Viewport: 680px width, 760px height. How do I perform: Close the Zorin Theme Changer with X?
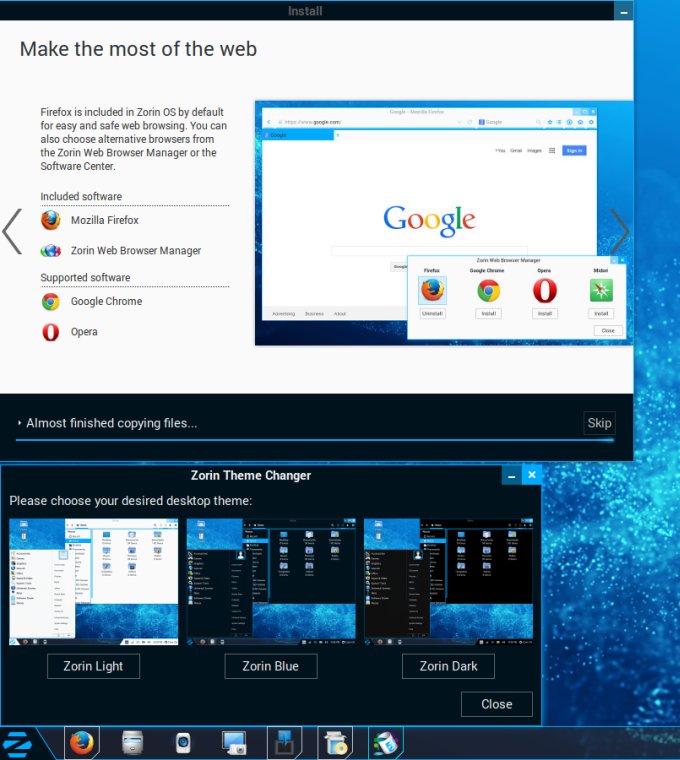[532, 475]
